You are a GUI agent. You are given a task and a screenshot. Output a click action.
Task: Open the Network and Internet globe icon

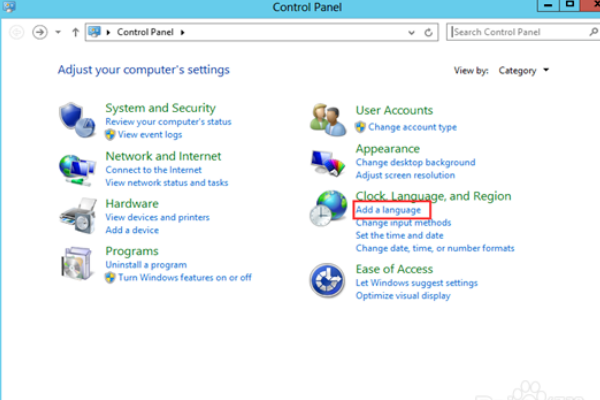click(x=77, y=167)
